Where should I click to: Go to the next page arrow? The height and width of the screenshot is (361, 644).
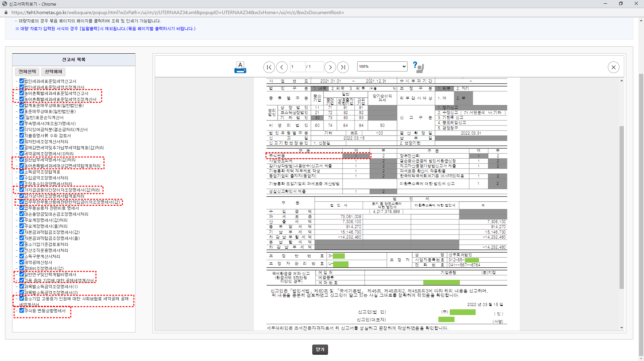coord(330,67)
